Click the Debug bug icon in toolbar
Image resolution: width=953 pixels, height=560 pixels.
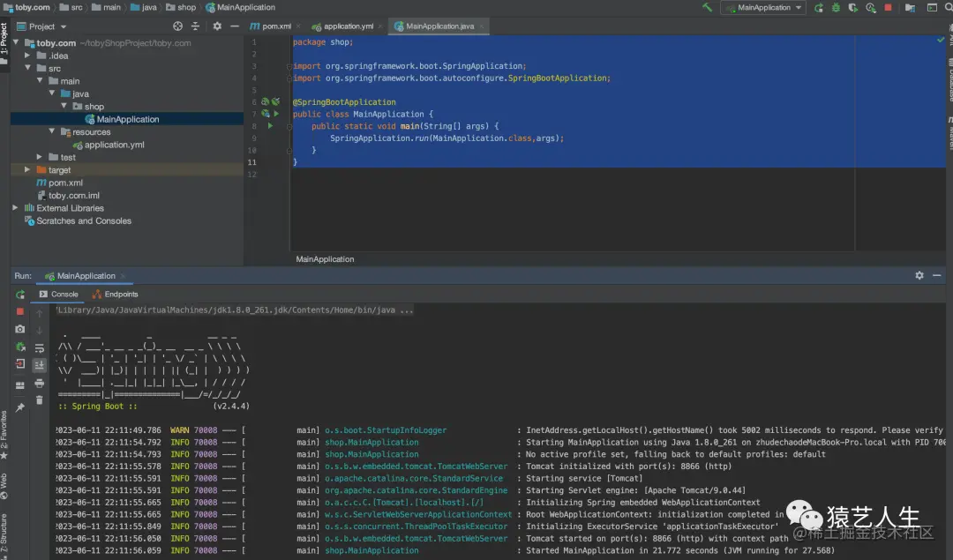point(836,8)
